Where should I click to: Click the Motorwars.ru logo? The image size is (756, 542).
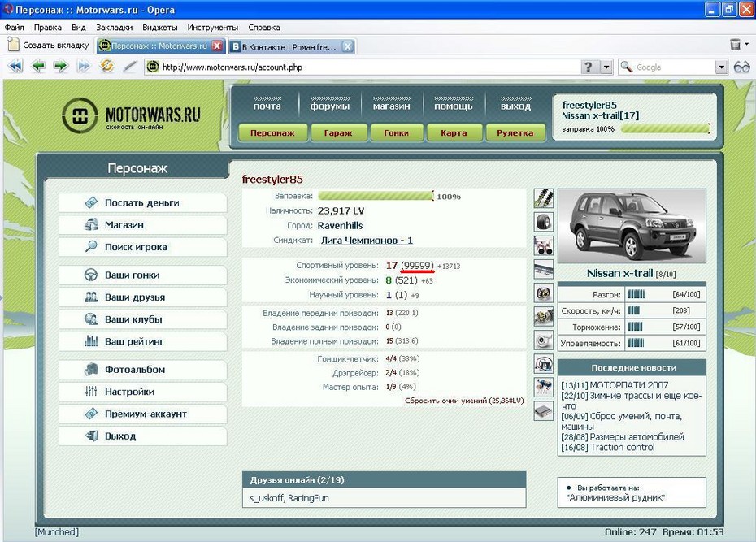click(131, 115)
